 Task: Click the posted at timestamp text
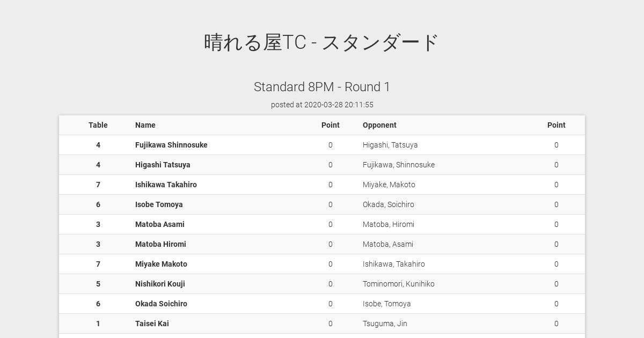click(x=322, y=105)
